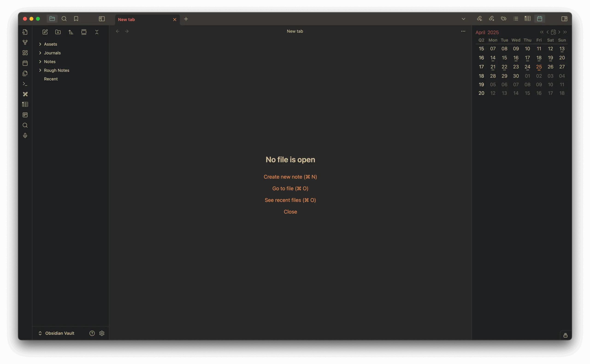Click the Go to file link

coord(290,189)
